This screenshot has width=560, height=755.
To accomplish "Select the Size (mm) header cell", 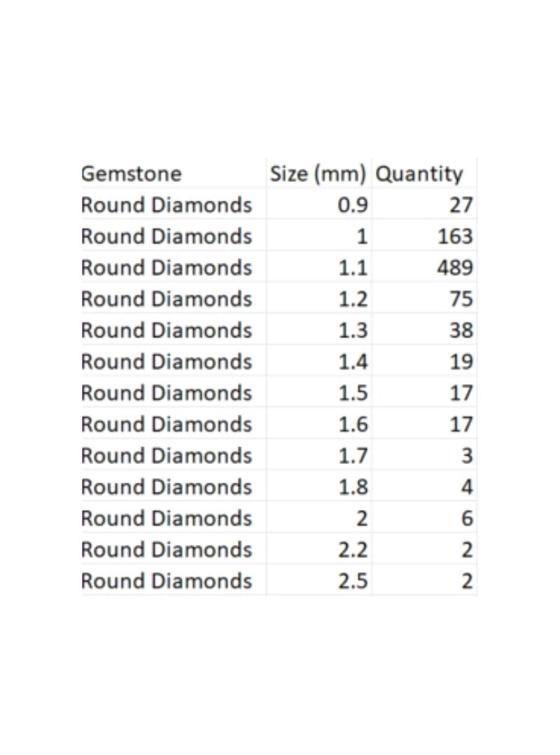I will coord(318,174).
